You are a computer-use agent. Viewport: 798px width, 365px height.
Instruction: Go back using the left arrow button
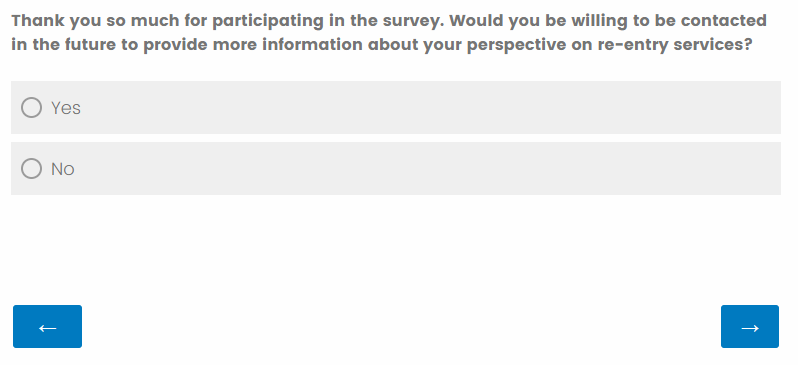click(x=47, y=326)
